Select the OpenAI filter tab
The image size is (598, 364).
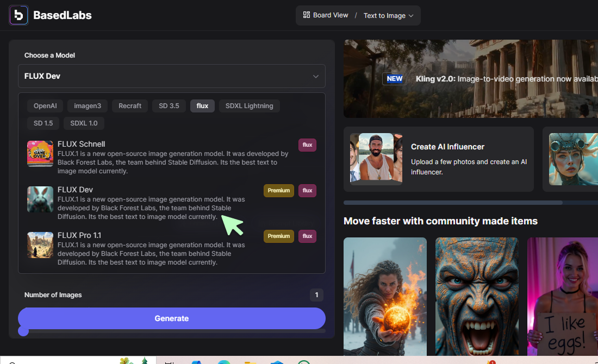(45, 106)
